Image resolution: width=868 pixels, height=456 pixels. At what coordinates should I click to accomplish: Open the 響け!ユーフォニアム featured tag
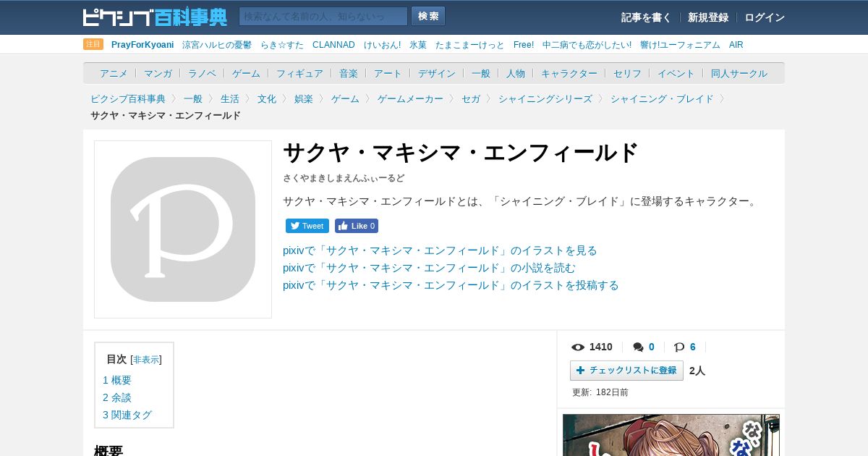pyautogui.click(x=680, y=45)
